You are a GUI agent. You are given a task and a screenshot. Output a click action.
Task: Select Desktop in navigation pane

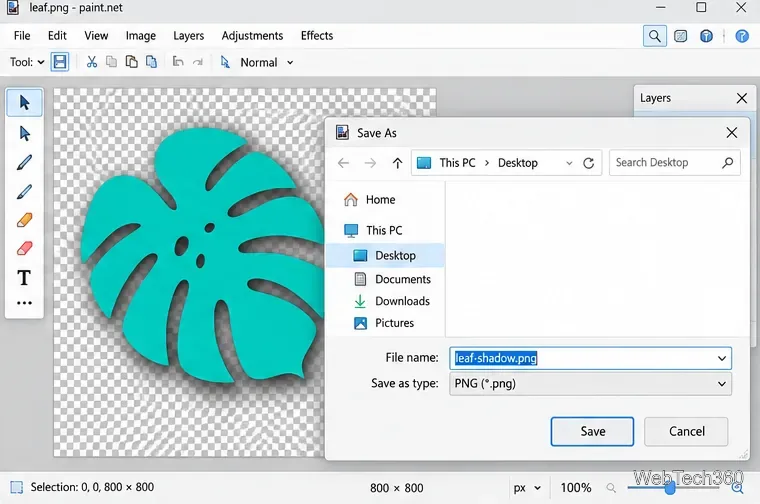pyautogui.click(x=386, y=255)
